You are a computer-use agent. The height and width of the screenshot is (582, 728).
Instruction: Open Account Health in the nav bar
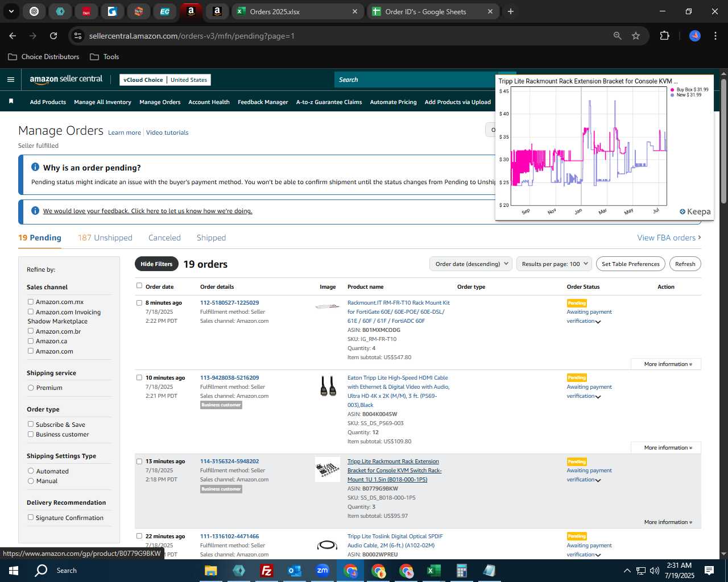pyautogui.click(x=209, y=102)
